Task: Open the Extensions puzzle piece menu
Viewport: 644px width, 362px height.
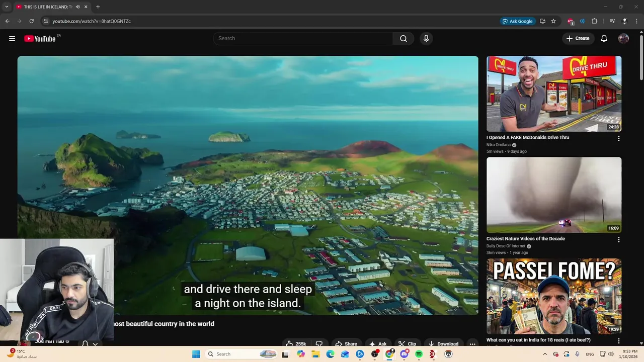Action: tap(595, 21)
